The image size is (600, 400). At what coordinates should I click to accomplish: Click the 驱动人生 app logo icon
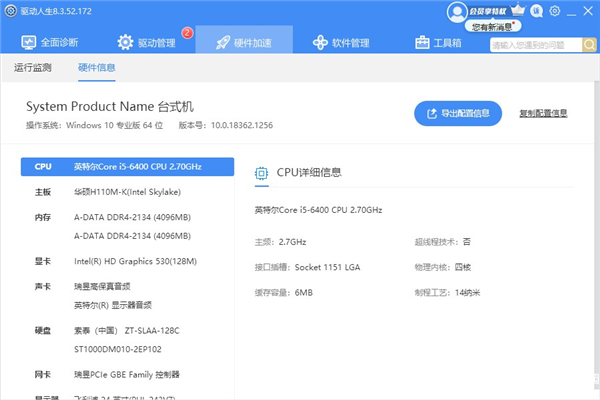pos(11,11)
